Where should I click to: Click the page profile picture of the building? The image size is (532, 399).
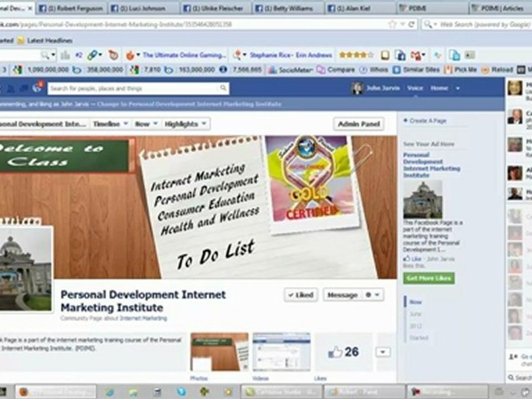click(25, 268)
